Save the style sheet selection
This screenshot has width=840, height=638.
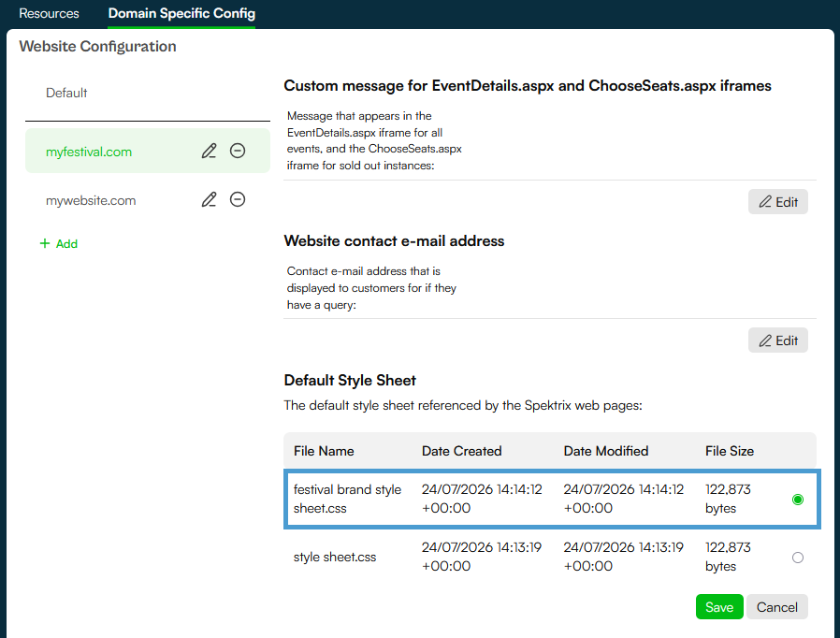pyautogui.click(x=719, y=607)
